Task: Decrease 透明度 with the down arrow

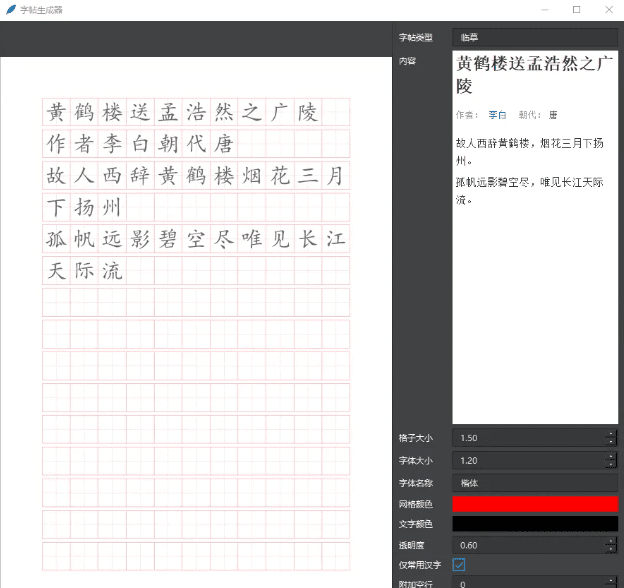Action: pos(611,549)
